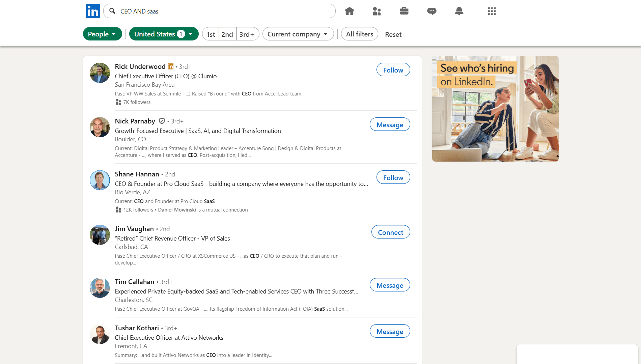Toggle the 2nd connections filter
The width and height of the screenshot is (641, 364).
227,34
